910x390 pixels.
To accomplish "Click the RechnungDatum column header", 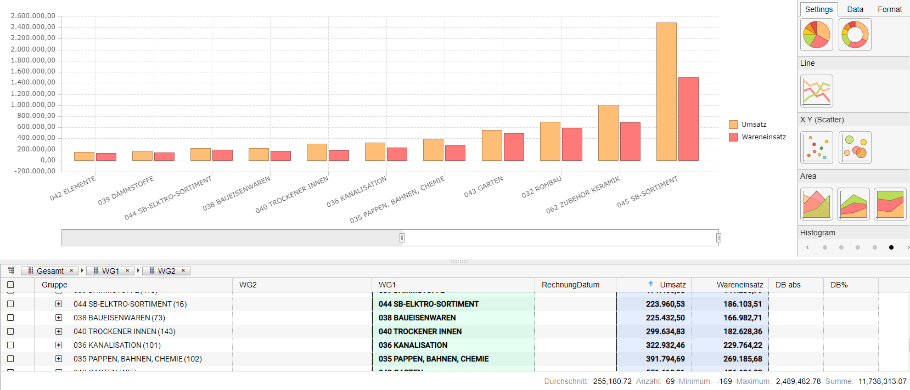I will [575, 285].
